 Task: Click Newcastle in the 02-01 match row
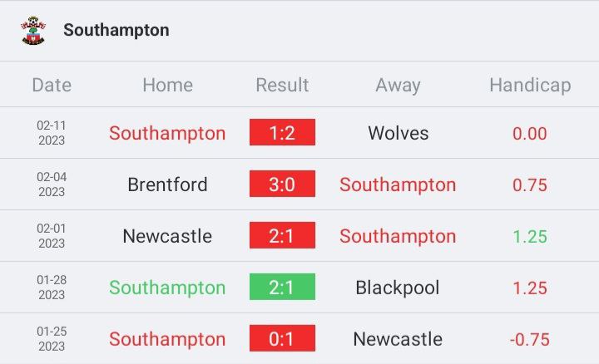pos(167,236)
